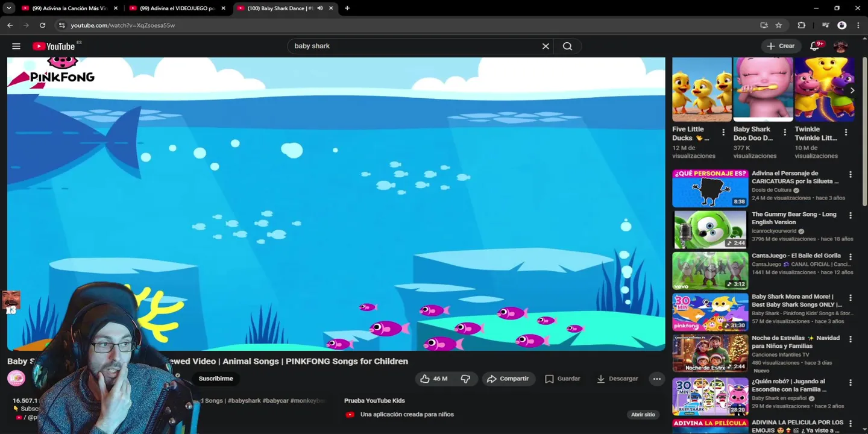The width and height of the screenshot is (868, 434).
Task: Select the Baby Shark Dance tab
Action: tap(280, 8)
